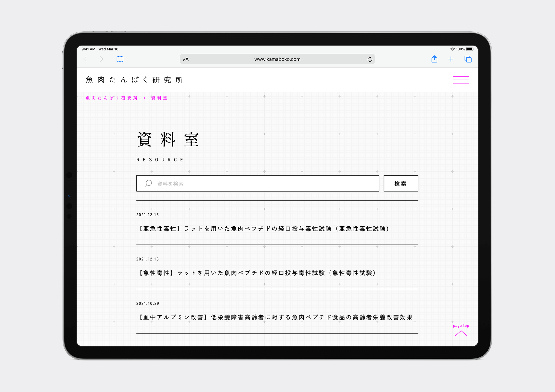Go to 魚肉たんぱく研究所 breadcrumb link
Viewport: 555px width, 392px height.
click(112, 98)
